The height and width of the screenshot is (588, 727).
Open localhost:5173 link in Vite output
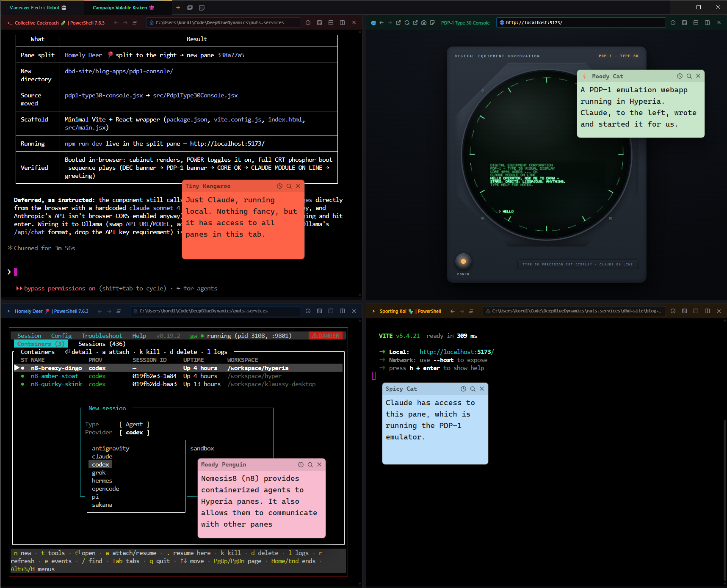tap(456, 352)
